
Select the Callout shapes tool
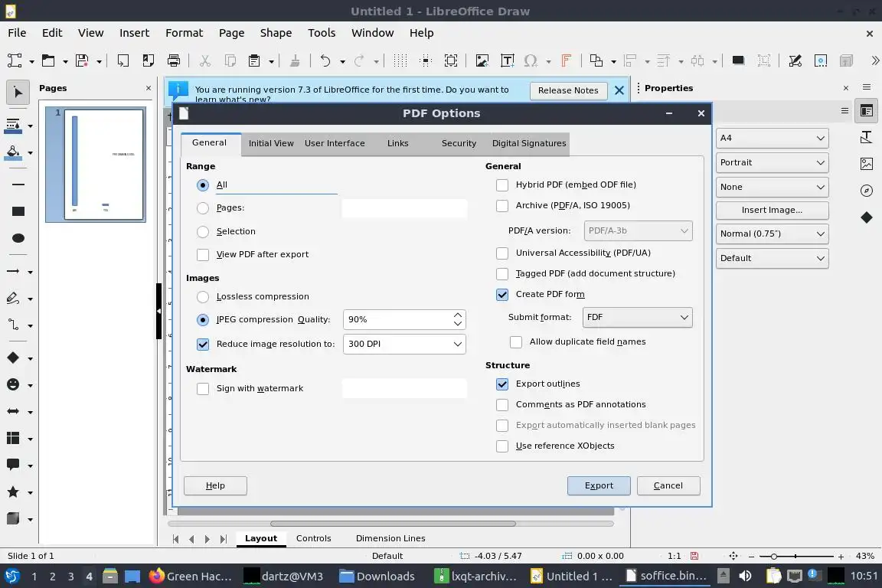(x=13, y=465)
